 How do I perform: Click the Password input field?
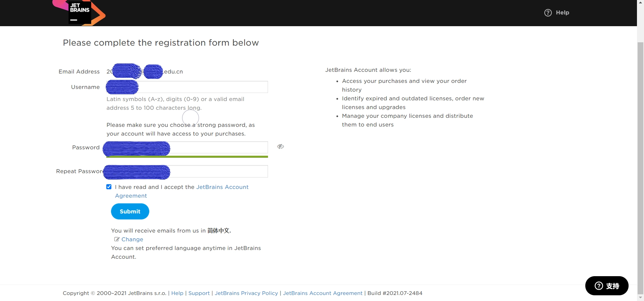click(x=218, y=147)
